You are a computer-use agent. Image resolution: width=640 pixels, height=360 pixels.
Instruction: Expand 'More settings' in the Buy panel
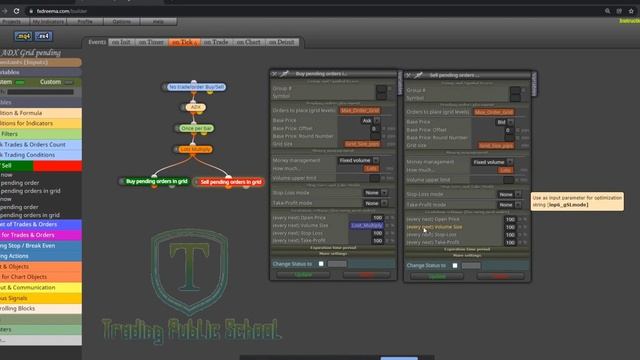(x=333, y=254)
